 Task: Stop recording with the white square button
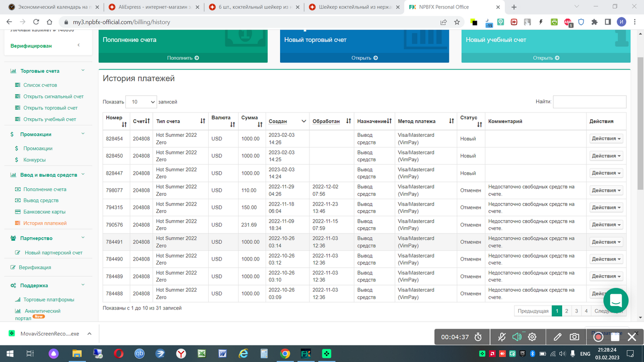(x=616, y=337)
